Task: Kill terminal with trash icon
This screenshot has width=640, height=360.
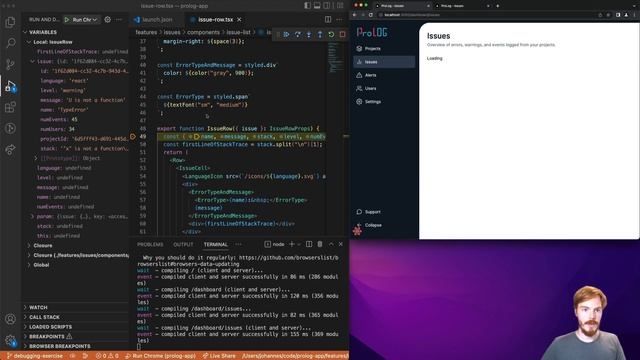Action: (x=320, y=244)
